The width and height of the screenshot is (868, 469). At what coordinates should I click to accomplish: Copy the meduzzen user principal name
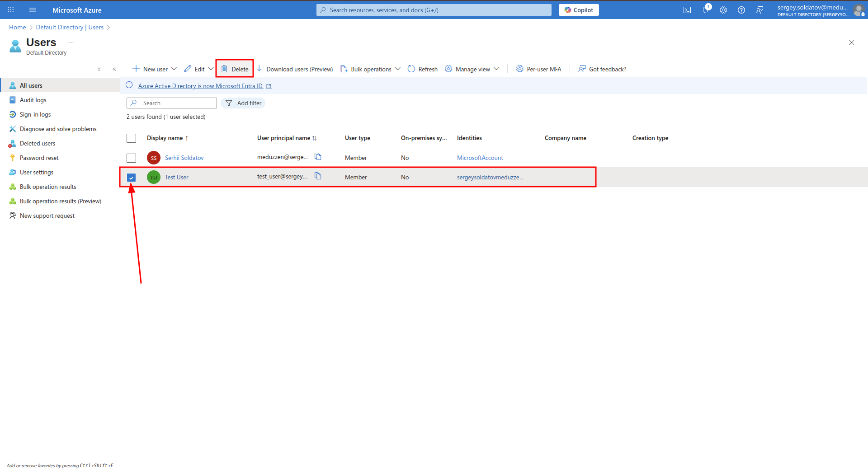(x=318, y=156)
